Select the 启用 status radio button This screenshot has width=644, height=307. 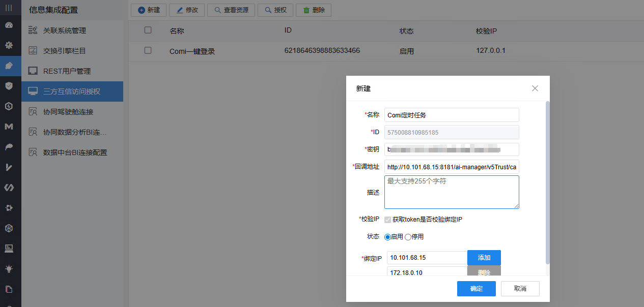[388, 237]
